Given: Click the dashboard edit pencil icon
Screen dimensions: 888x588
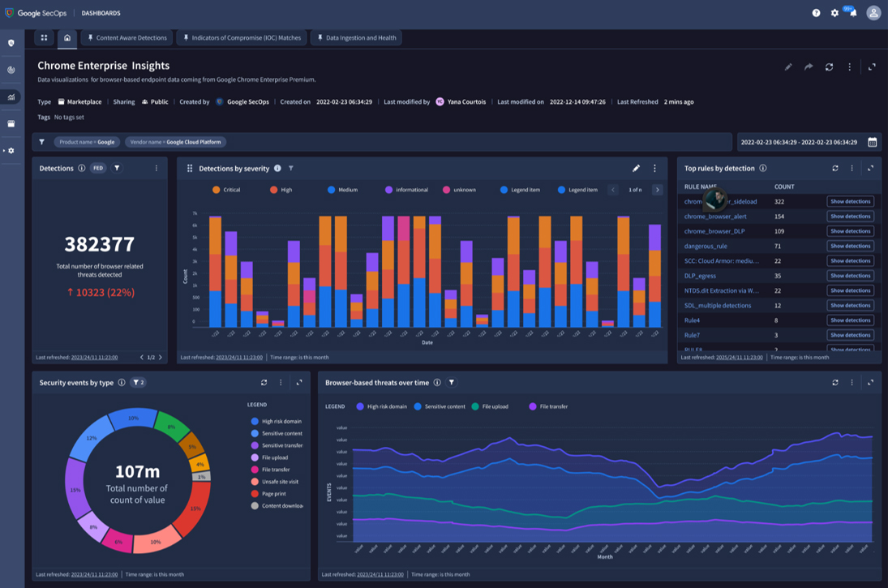Looking at the screenshot, I should tap(788, 67).
